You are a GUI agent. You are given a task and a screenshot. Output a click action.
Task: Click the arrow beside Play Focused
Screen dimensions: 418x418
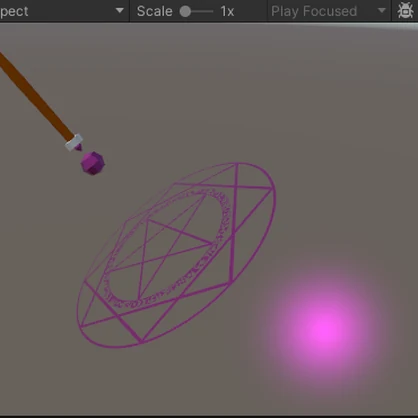click(x=382, y=11)
